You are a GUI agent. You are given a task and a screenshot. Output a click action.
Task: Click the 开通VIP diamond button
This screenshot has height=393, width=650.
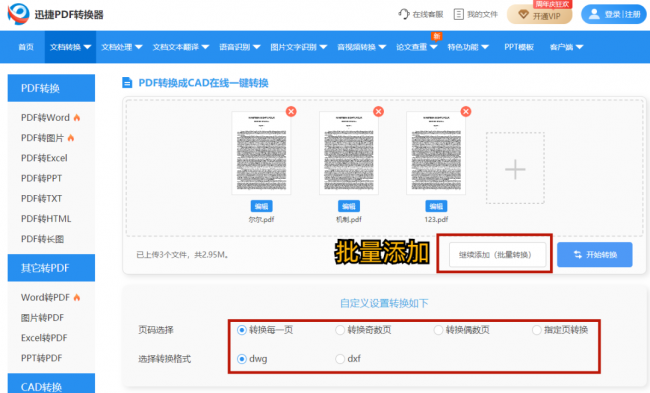pos(539,15)
